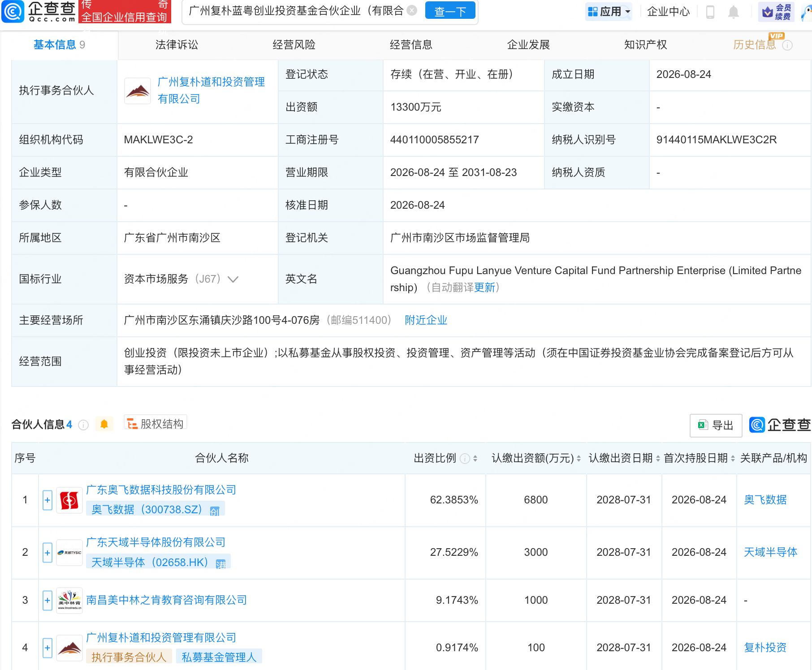Image resolution: width=812 pixels, height=670 pixels.
Task: Switch to the 知识产权 tab
Action: [645, 45]
